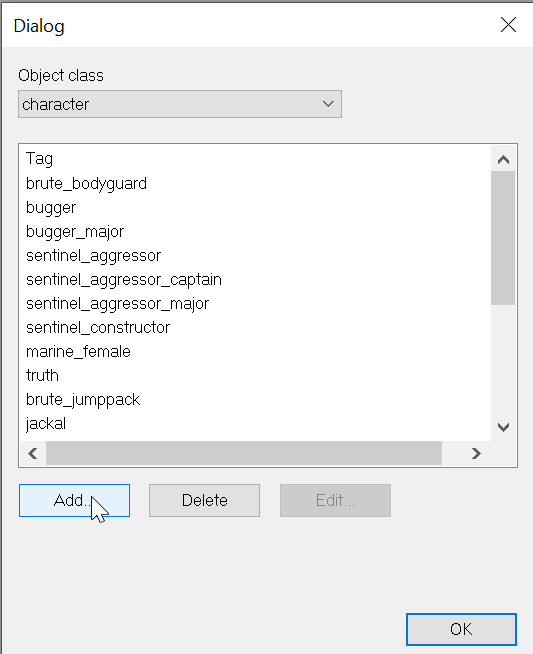The width and height of the screenshot is (533, 654).
Task: Click the dropdown chevron next to character
Action: click(x=328, y=104)
